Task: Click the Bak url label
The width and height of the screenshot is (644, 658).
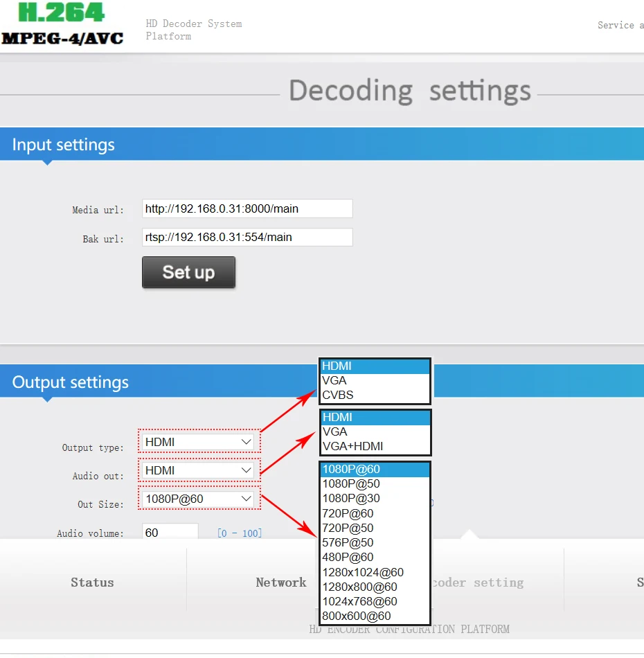Action: (x=103, y=239)
